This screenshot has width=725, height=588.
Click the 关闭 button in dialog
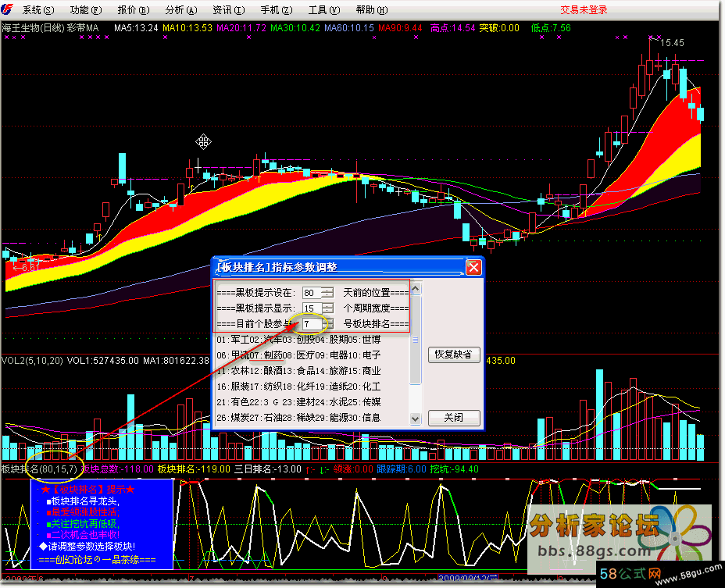click(454, 418)
